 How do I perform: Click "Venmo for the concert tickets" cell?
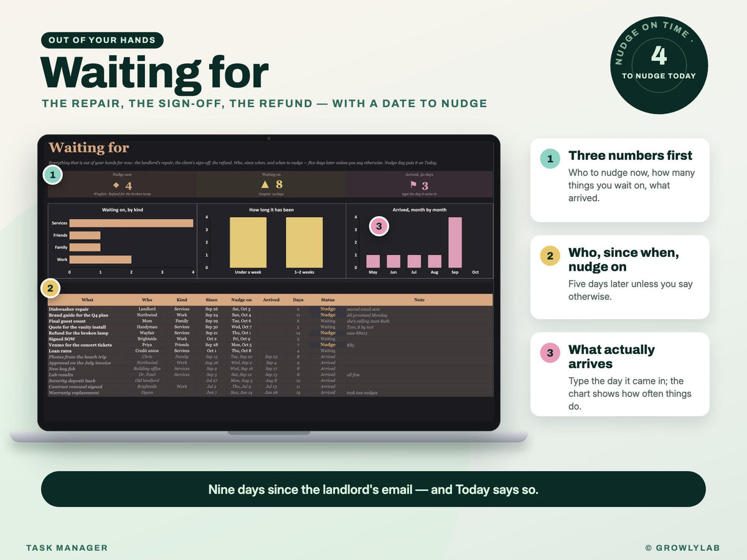(80, 345)
